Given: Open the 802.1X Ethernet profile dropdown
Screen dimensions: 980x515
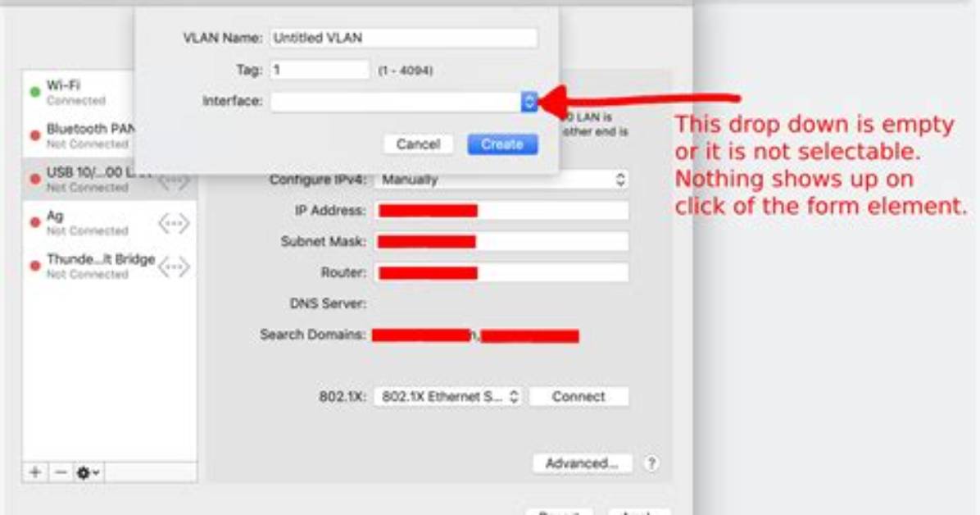Looking at the screenshot, I should pyautogui.click(x=449, y=397).
